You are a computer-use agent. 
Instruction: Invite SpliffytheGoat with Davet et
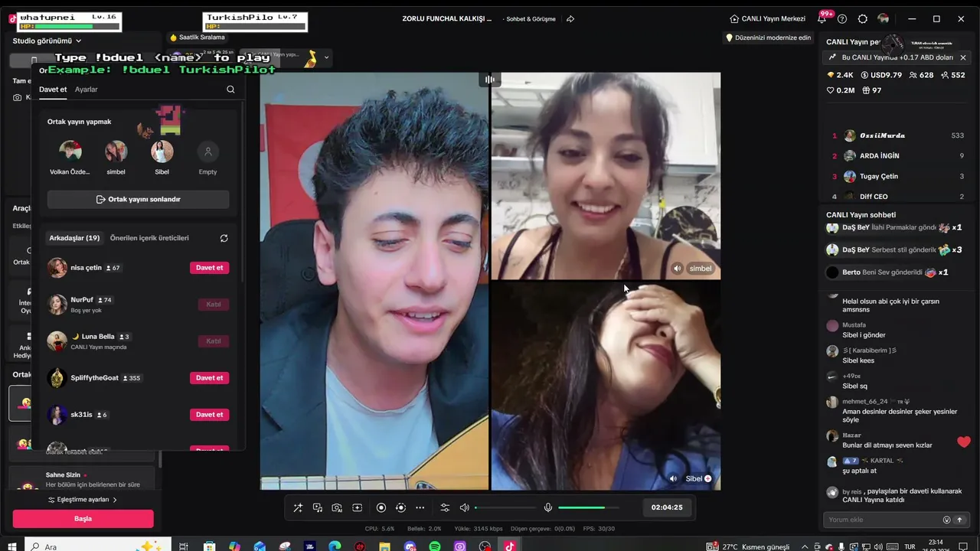click(210, 378)
